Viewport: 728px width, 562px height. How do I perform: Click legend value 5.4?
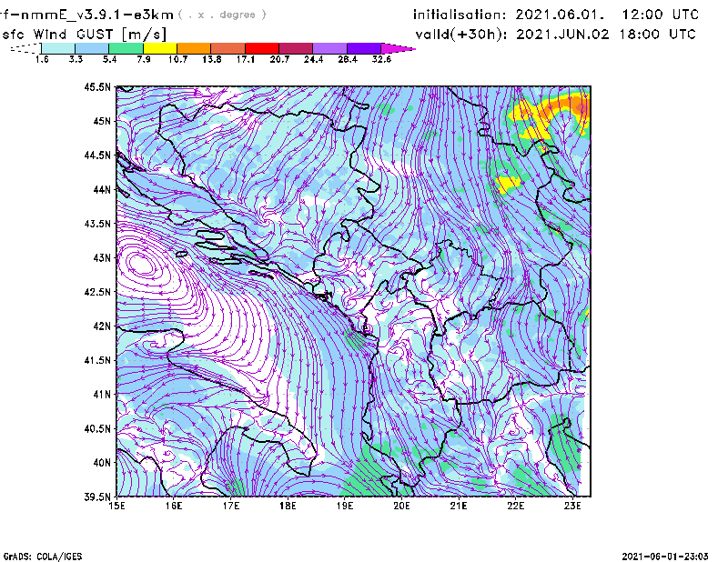[x=109, y=59]
